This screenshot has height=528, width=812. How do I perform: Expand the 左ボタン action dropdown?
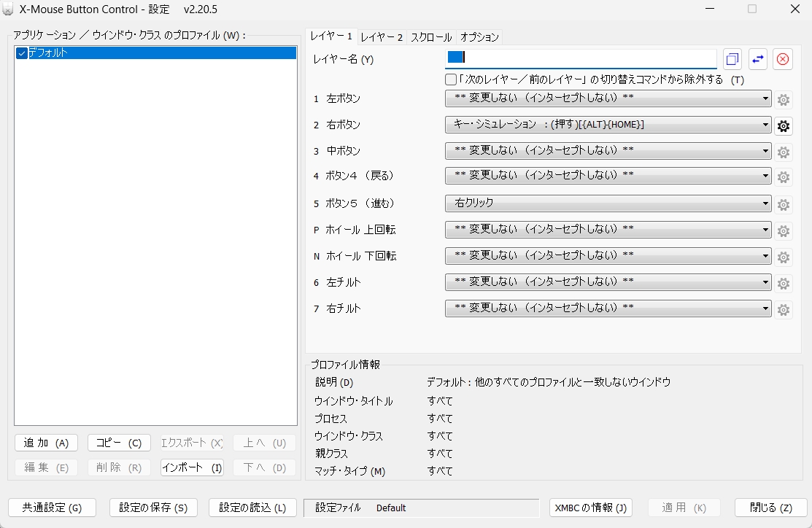click(x=608, y=98)
